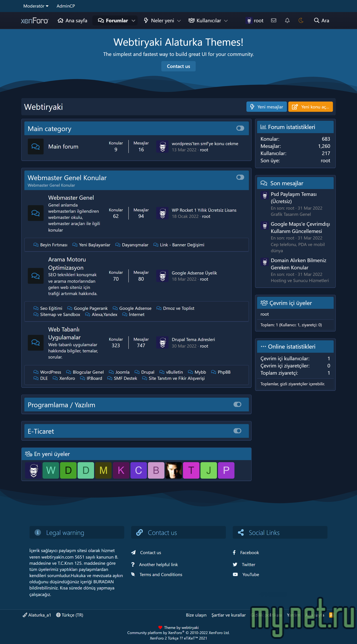Open the inbox envelope icon
This screenshot has height=644, width=357.
273,20
